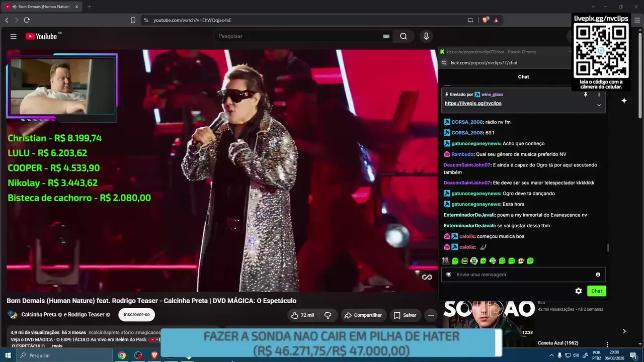Click the YouTube URL in address bar
Viewport: 644px width, 362px height.
(x=192, y=20)
